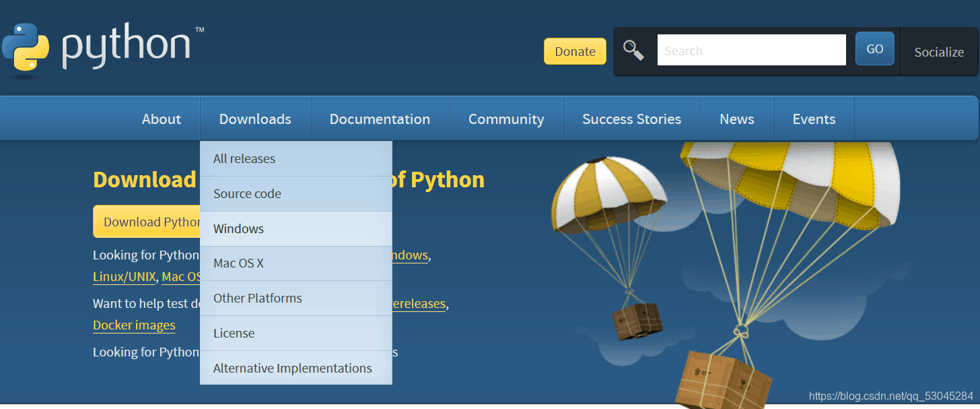Open the News navigation menu

point(737,119)
